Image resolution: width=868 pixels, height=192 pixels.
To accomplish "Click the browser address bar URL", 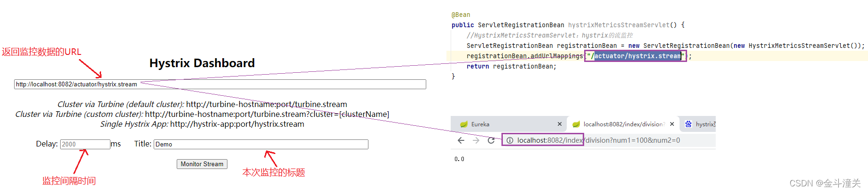I will coord(599,140).
